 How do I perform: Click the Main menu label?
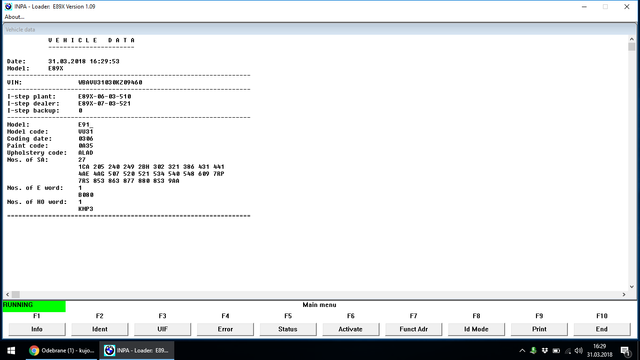point(319,305)
